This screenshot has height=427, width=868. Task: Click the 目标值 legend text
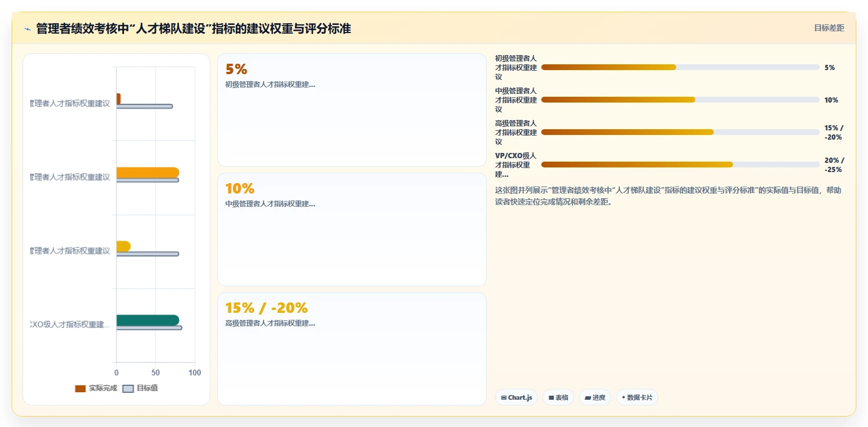tap(147, 388)
